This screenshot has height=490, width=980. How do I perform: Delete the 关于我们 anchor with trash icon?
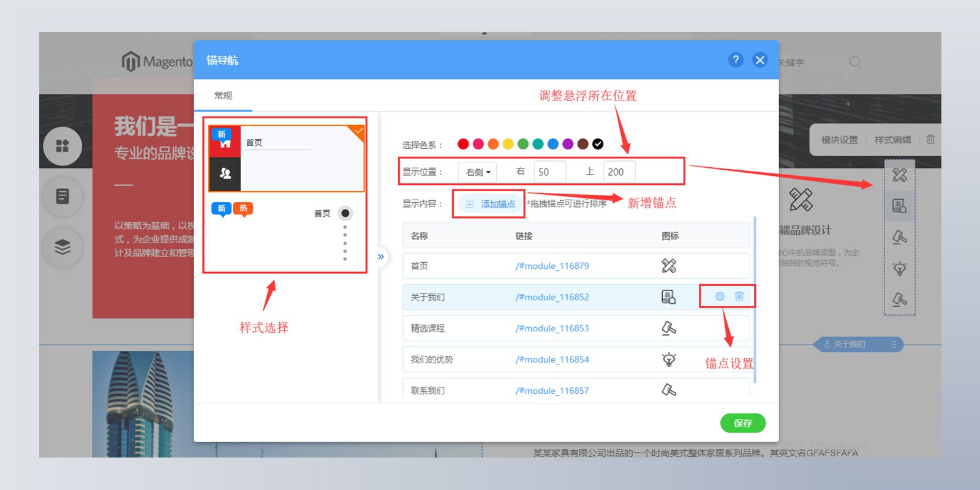739,296
